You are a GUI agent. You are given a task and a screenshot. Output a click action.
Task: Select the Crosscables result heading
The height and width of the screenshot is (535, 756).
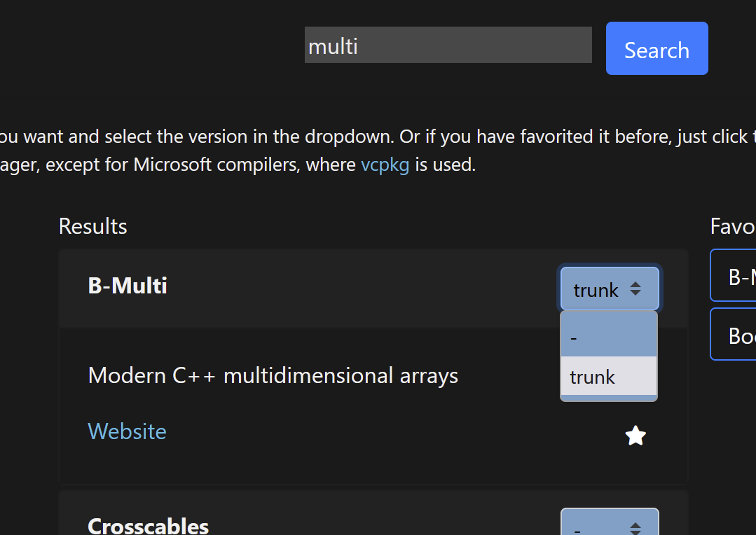(148, 525)
